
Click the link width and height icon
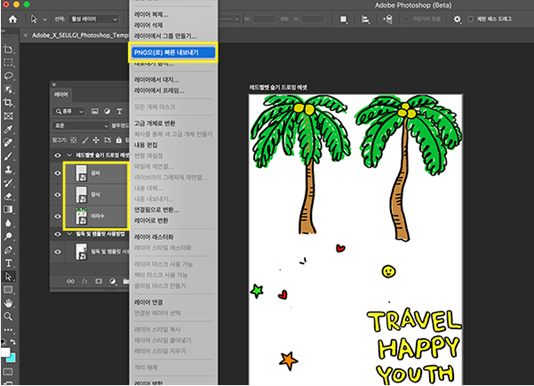pos(284,19)
